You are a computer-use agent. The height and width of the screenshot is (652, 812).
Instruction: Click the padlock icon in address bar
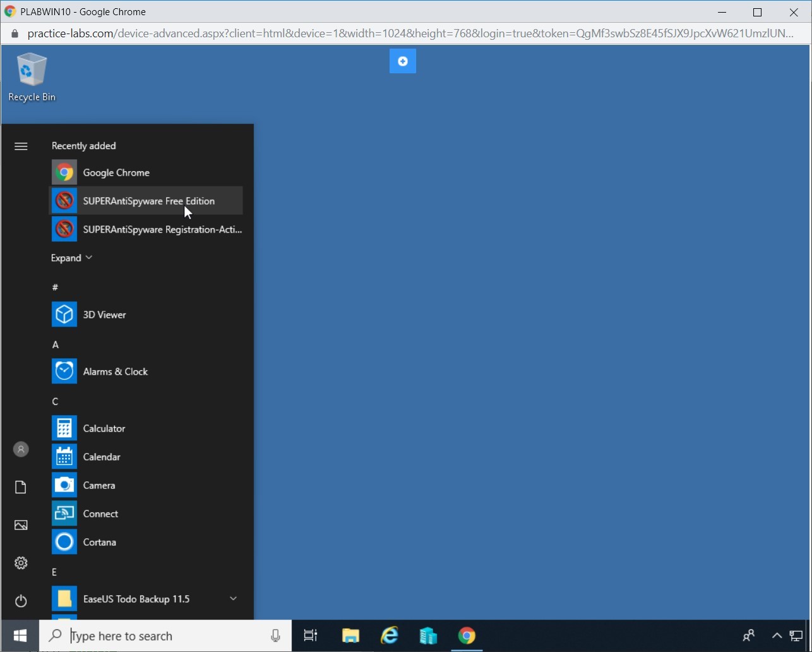tap(15, 34)
